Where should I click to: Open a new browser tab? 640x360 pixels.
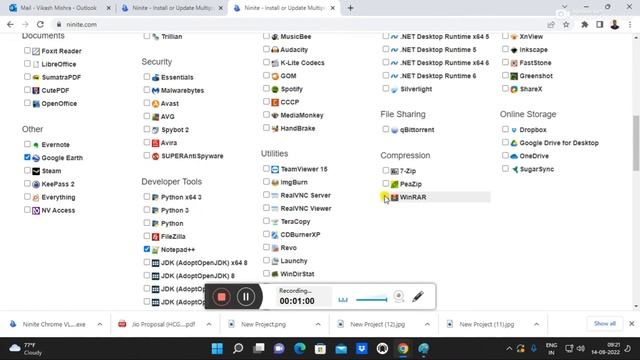pos(350,8)
